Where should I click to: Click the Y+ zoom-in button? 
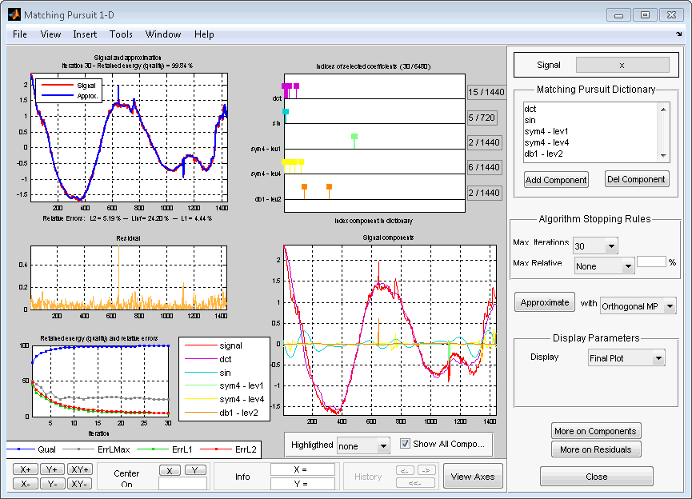coord(53,469)
